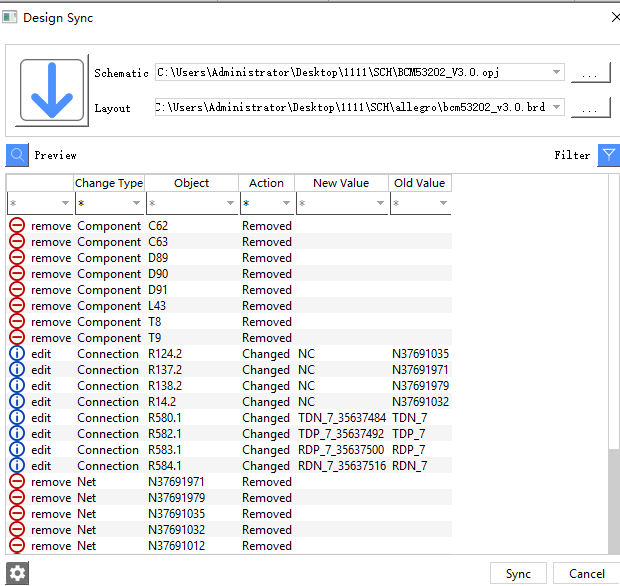Screen dimensions: 620x586
Task: Open the Old Value filter dropdown
Action: click(443, 203)
